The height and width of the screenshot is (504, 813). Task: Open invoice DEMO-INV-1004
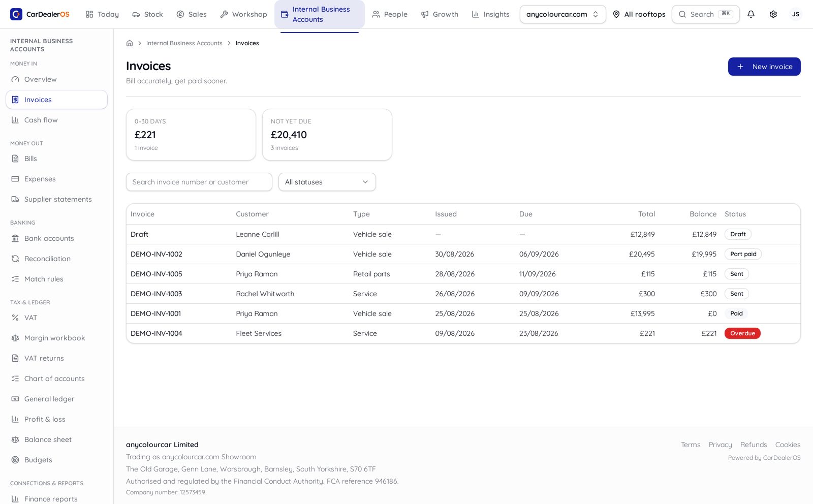[157, 333]
